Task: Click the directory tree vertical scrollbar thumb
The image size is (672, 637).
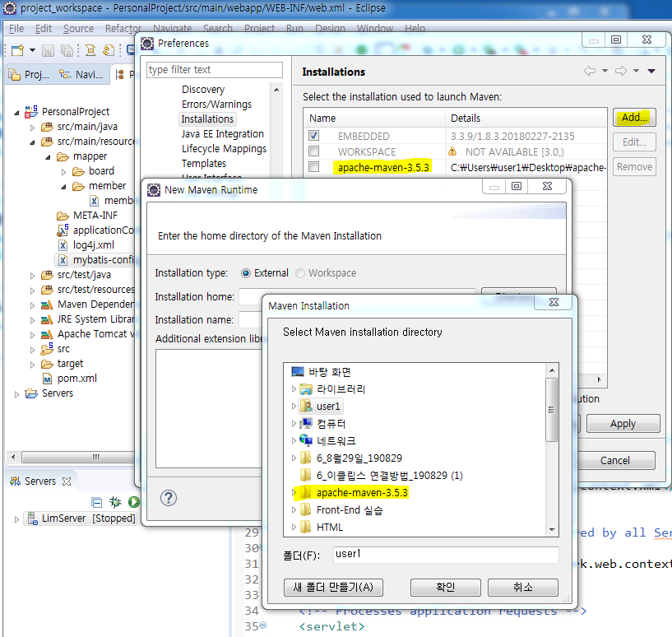Action: click(x=552, y=410)
